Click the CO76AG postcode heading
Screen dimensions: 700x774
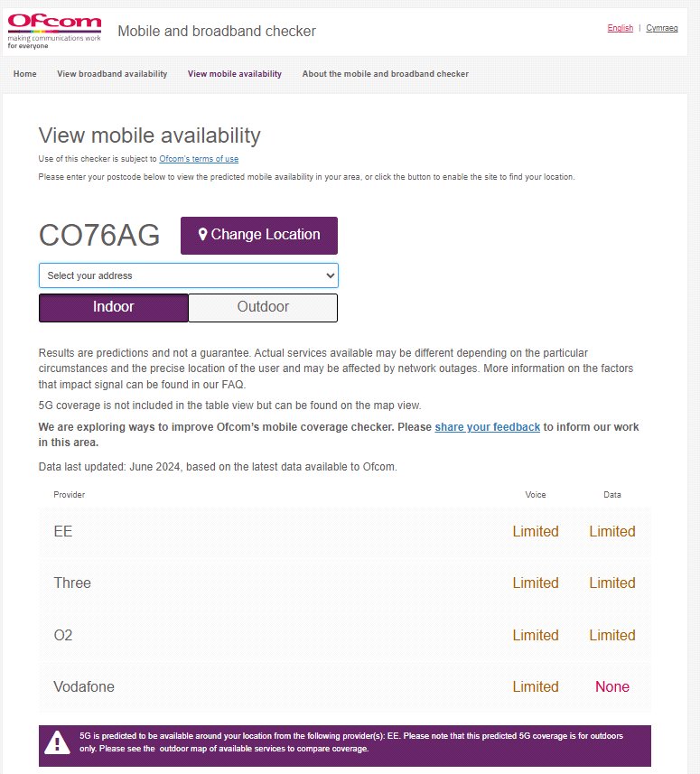[x=99, y=236]
